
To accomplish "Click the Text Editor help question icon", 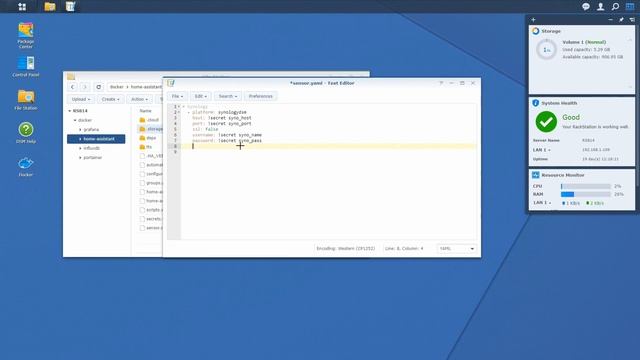I will 441,83.
